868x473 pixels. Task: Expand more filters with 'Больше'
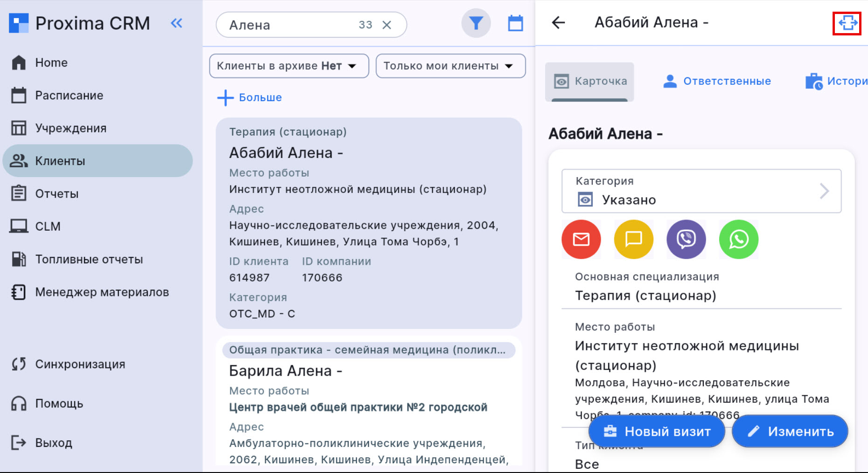pos(250,97)
